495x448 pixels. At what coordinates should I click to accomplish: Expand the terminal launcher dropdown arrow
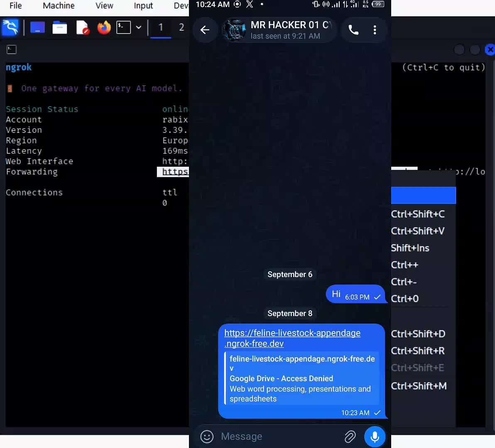coord(139,27)
